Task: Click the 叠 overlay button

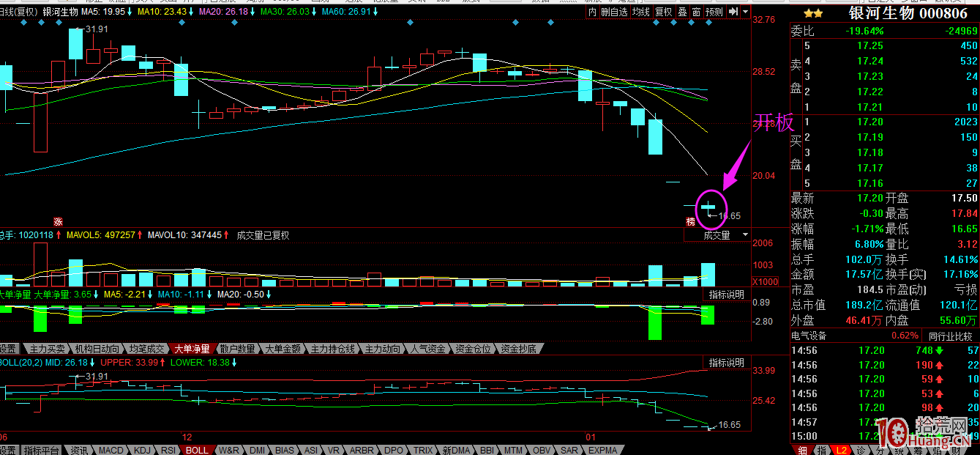Action: point(682,12)
